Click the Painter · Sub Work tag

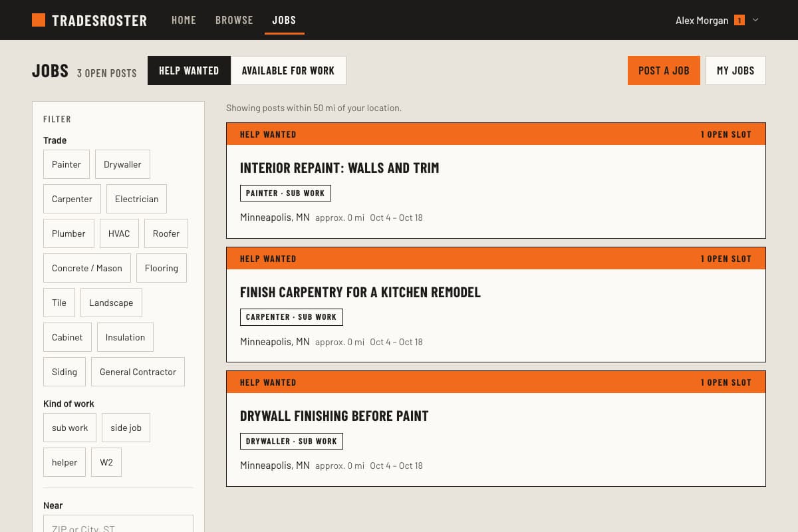coord(285,193)
